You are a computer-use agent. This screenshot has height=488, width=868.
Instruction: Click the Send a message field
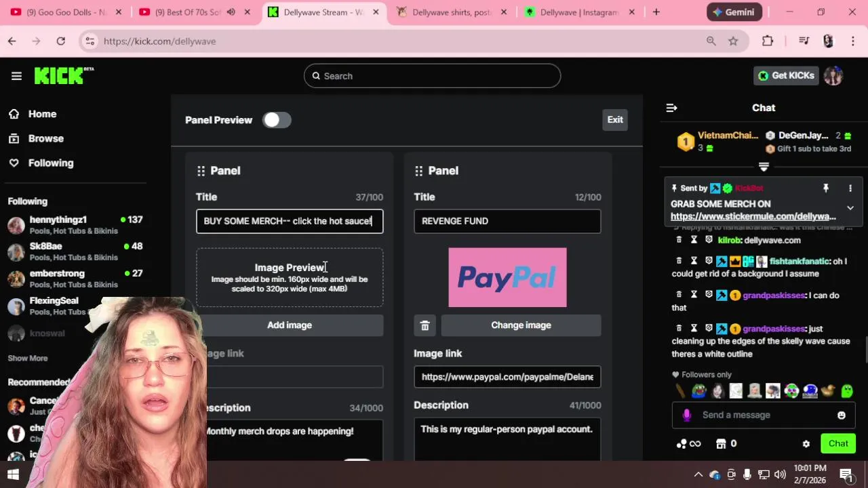(x=764, y=415)
